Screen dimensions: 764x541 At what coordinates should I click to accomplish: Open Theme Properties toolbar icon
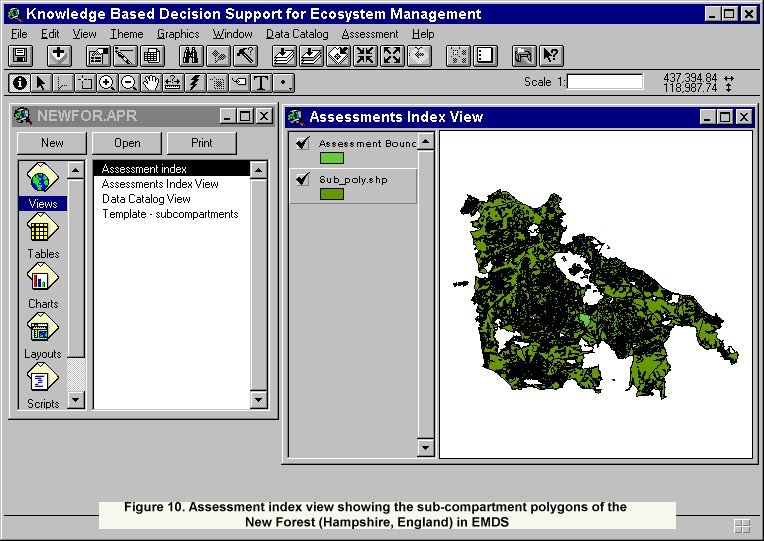(98, 56)
